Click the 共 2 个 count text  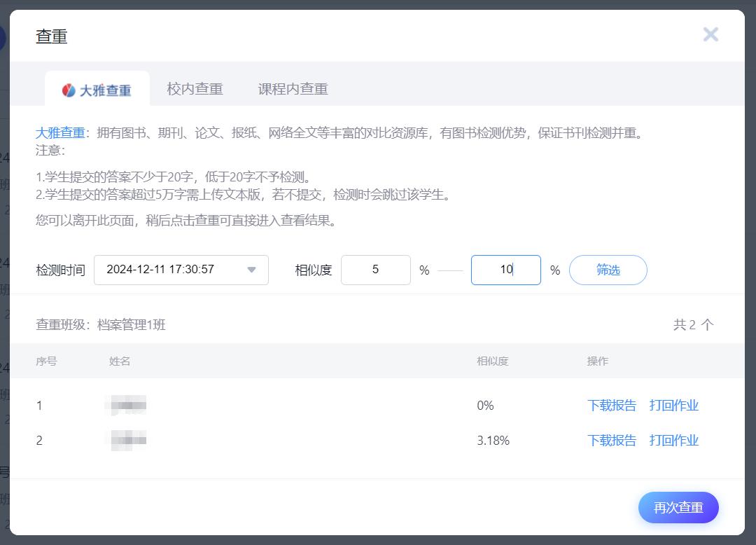693,324
